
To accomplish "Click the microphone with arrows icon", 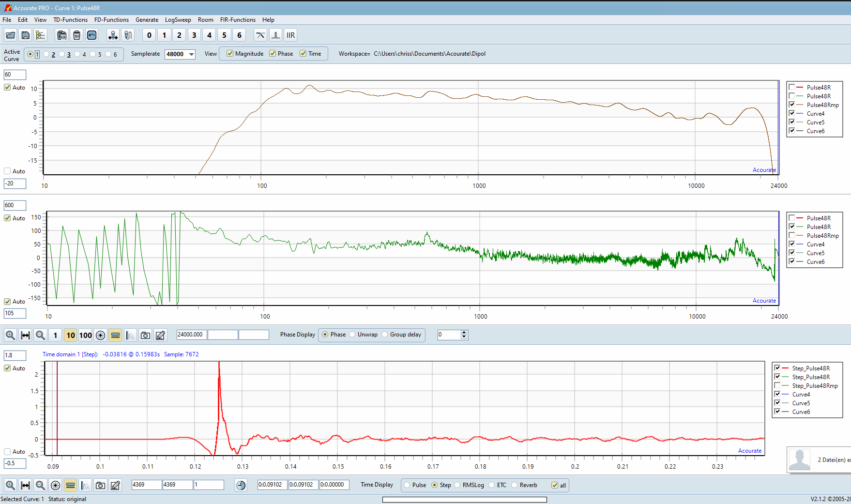I will click(113, 35).
